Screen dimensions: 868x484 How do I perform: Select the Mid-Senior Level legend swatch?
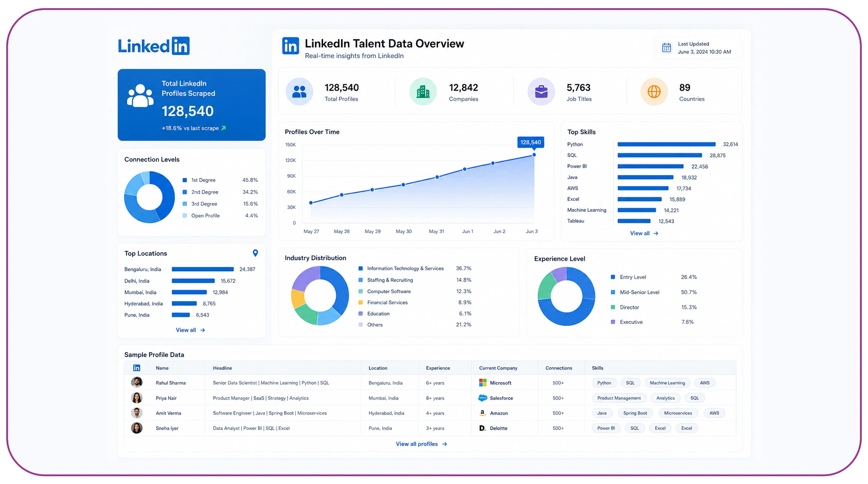(x=613, y=292)
